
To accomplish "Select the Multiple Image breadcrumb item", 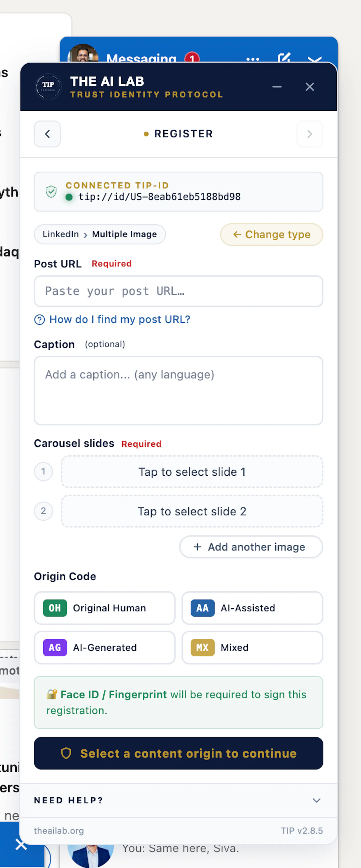I will 124,234.
